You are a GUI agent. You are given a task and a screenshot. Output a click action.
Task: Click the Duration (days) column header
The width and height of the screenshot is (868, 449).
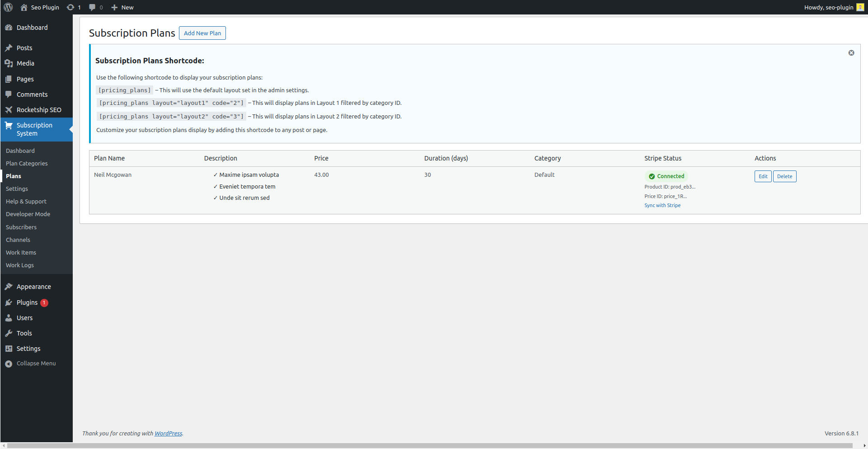pos(446,158)
